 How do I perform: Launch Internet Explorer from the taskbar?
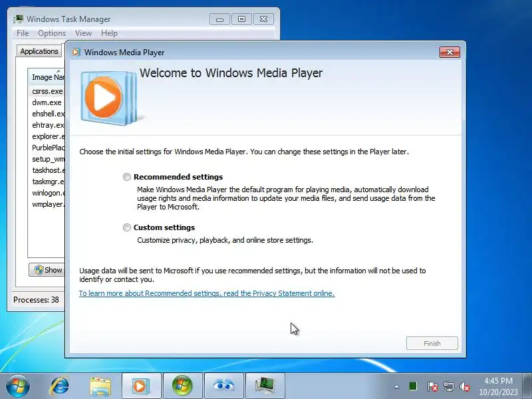pos(59,386)
